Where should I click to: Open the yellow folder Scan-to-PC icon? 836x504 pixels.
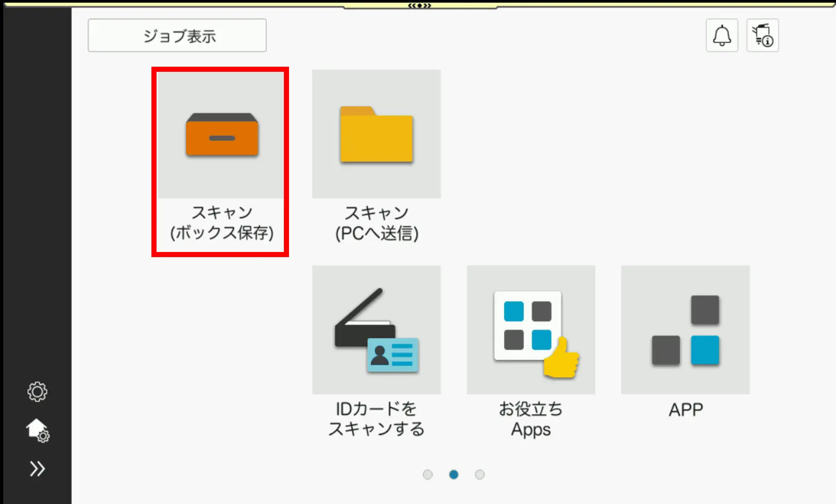coord(376,134)
